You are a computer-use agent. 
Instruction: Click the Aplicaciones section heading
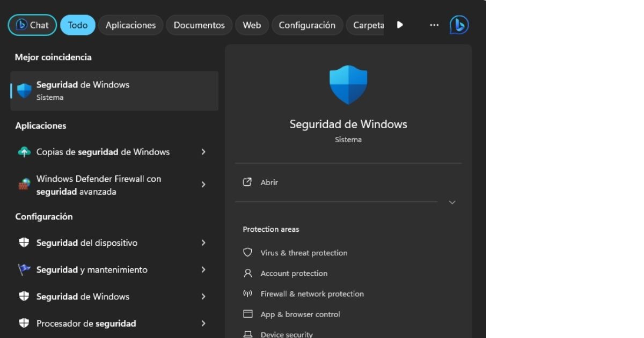point(41,126)
